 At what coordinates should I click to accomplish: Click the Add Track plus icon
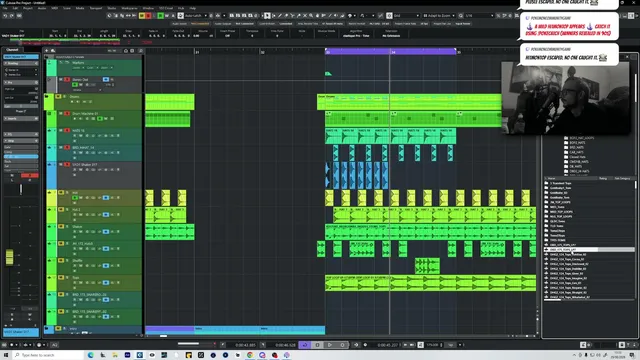47,51
